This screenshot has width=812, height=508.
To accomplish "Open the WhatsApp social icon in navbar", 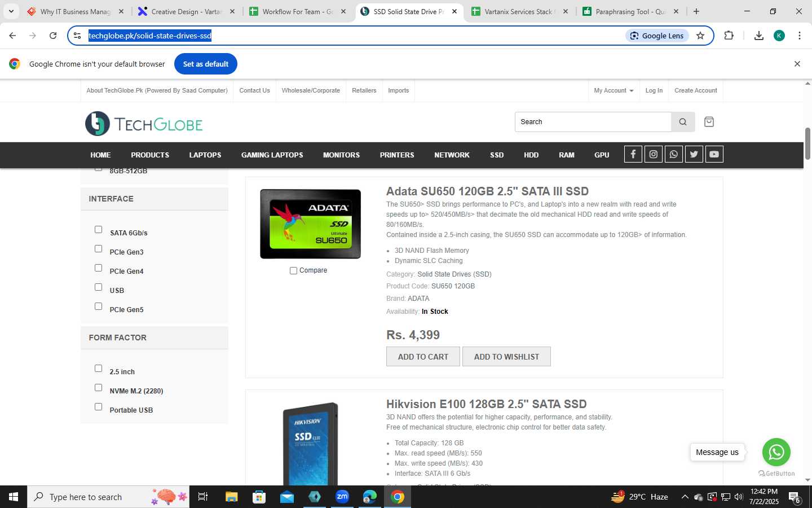I will point(673,154).
